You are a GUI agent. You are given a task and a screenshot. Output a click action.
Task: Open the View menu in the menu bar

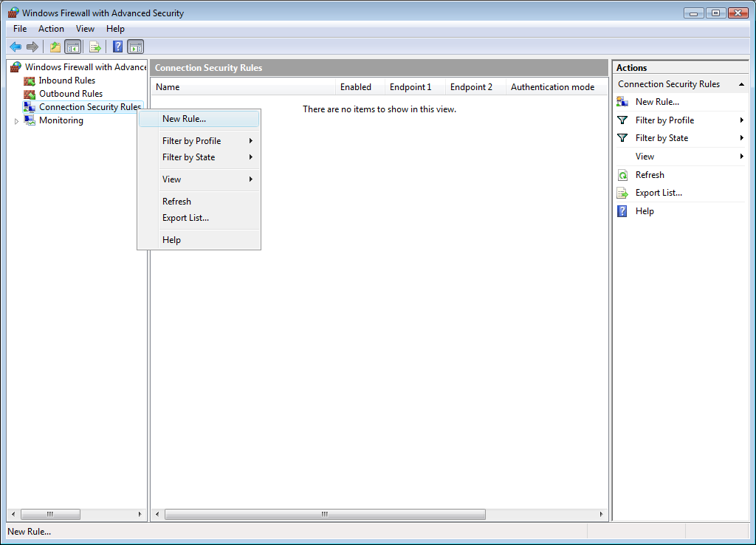point(85,29)
